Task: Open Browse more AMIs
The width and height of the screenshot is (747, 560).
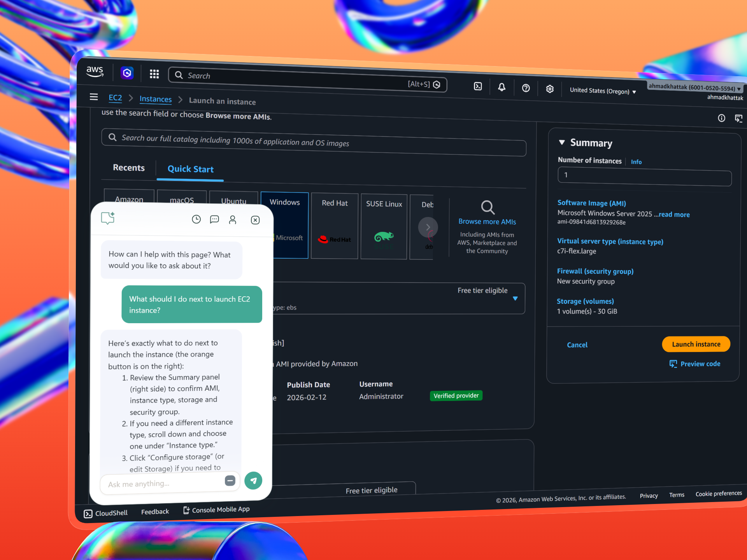Action: tap(487, 221)
